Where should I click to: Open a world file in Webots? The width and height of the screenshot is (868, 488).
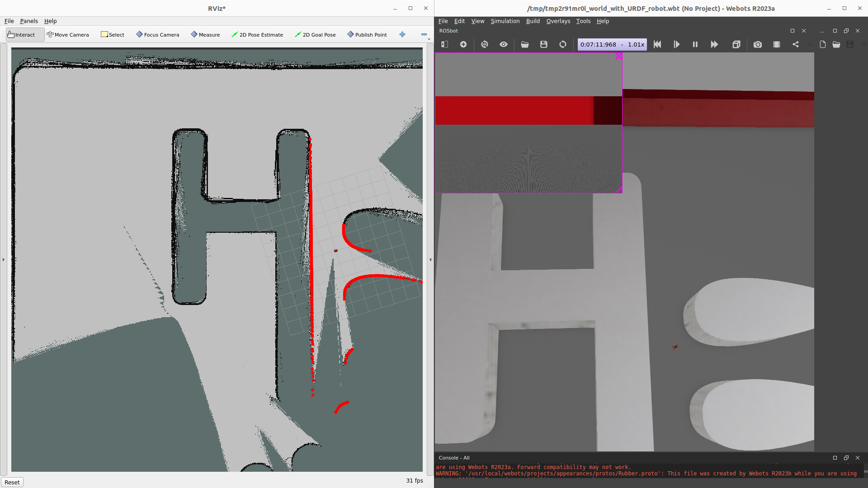pos(525,44)
